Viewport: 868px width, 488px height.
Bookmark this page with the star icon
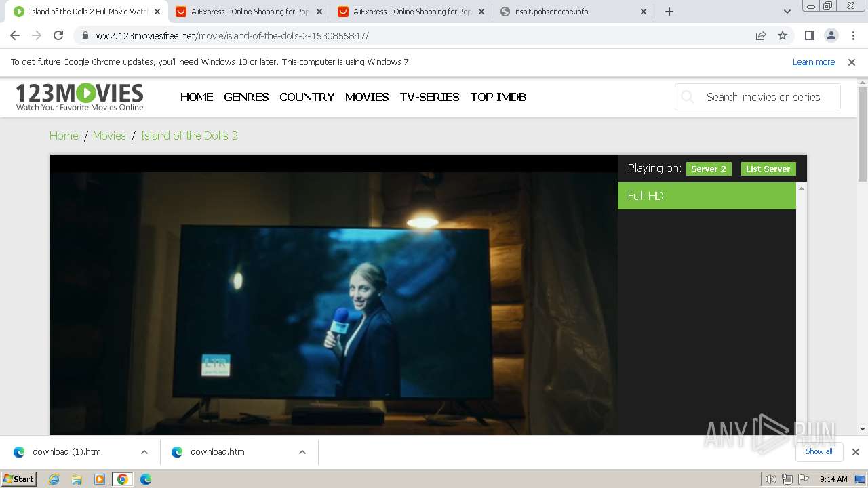pos(783,35)
